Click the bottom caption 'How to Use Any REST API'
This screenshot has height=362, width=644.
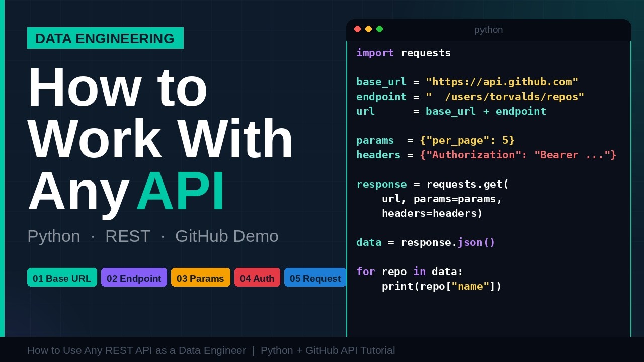[136, 350]
